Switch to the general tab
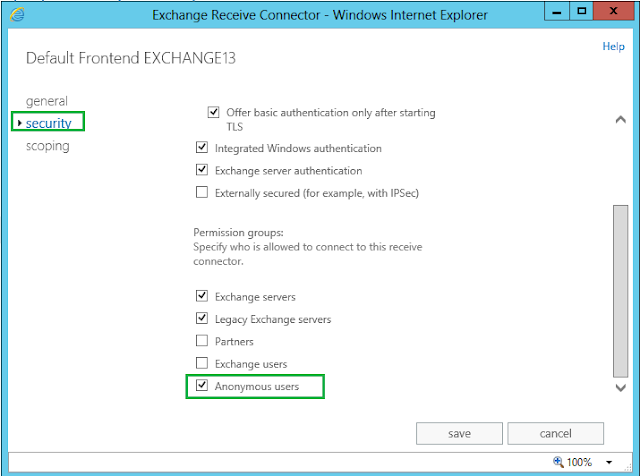640x476 pixels. (x=47, y=101)
